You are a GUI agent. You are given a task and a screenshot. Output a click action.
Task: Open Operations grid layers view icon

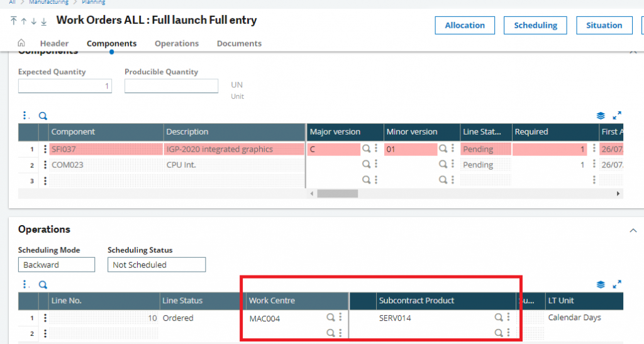click(601, 285)
